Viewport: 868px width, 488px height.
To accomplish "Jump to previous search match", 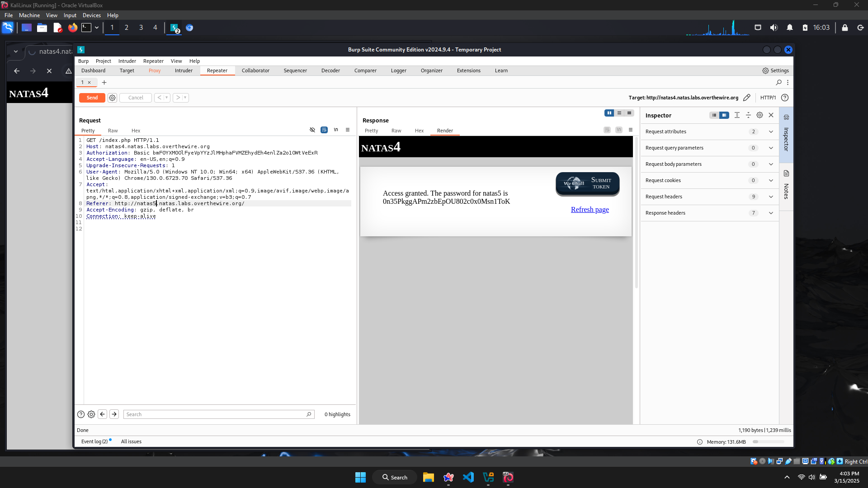I will [103, 414].
